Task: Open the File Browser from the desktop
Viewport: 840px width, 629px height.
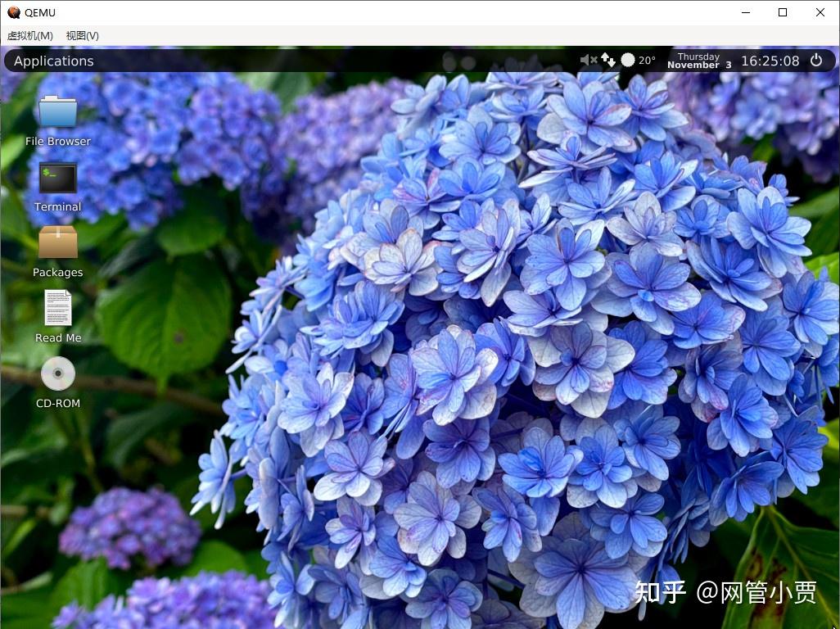Action: [x=57, y=111]
